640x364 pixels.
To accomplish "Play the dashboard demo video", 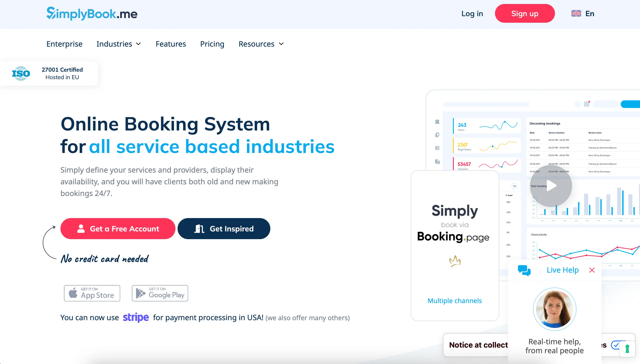I will 551,186.
